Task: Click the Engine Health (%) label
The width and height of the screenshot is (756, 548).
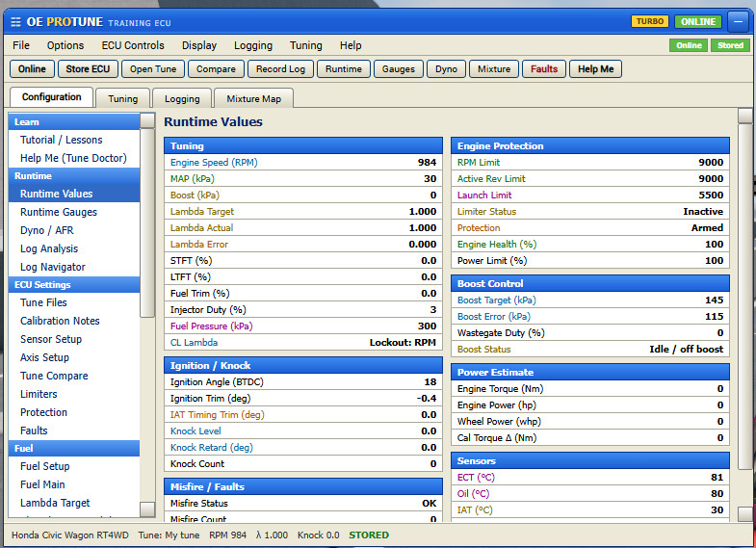Action: click(497, 245)
